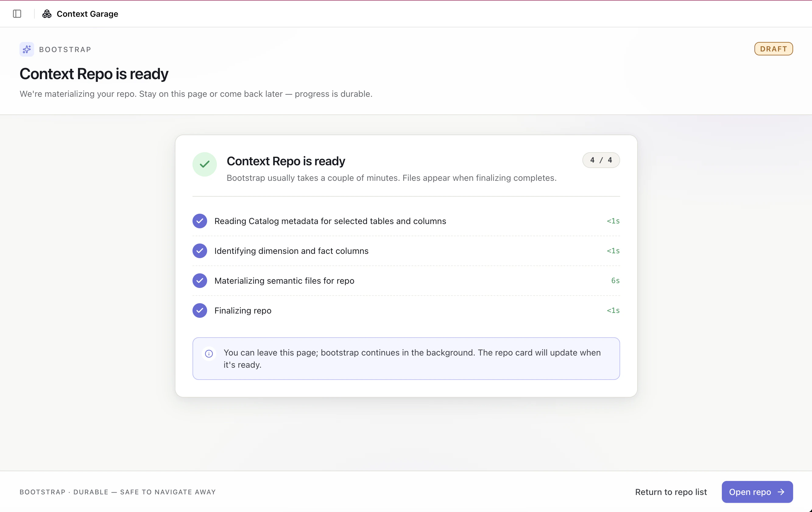This screenshot has height=512, width=812.
Task: Click the 'You can leave this page' notice
Action: [x=406, y=359]
